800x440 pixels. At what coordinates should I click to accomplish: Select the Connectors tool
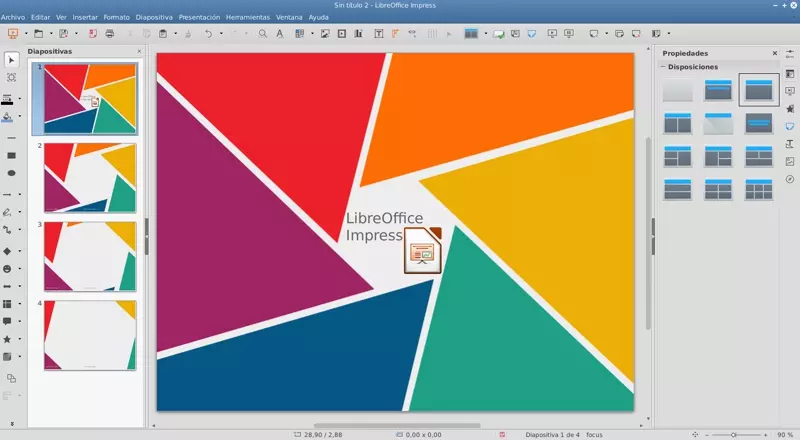tap(7, 230)
